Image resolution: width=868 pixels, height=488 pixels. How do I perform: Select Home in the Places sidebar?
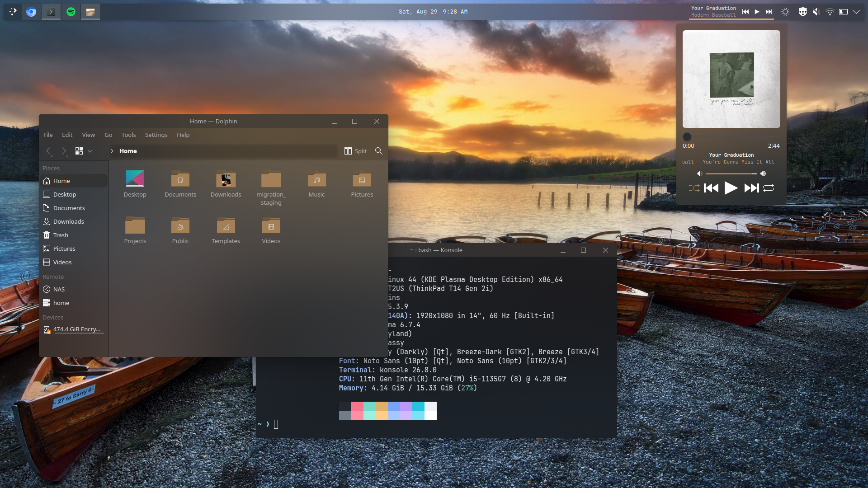point(74,181)
